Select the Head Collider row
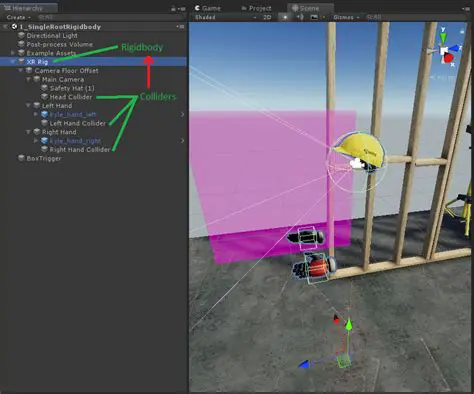474x394 pixels. pos(93,97)
